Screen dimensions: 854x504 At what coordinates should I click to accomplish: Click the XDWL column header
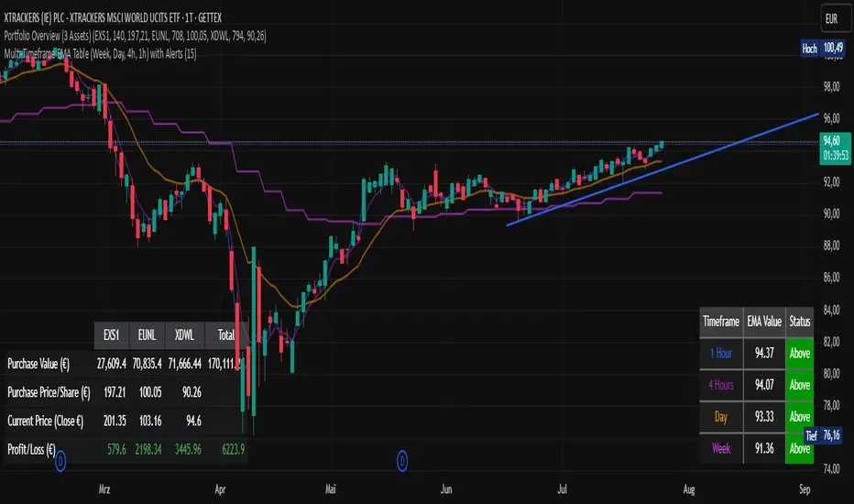[184, 335]
